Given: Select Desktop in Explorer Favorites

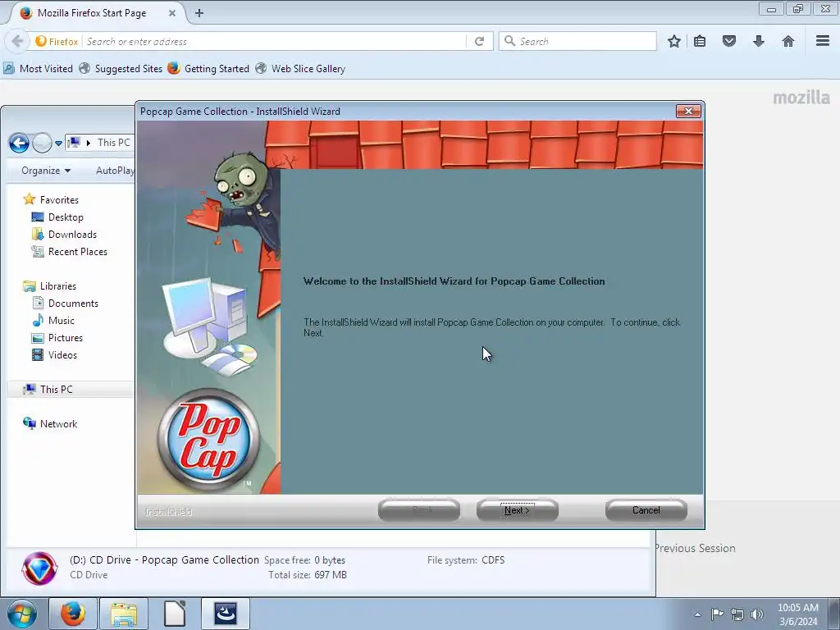Looking at the screenshot, I should [x=57, y=217].
